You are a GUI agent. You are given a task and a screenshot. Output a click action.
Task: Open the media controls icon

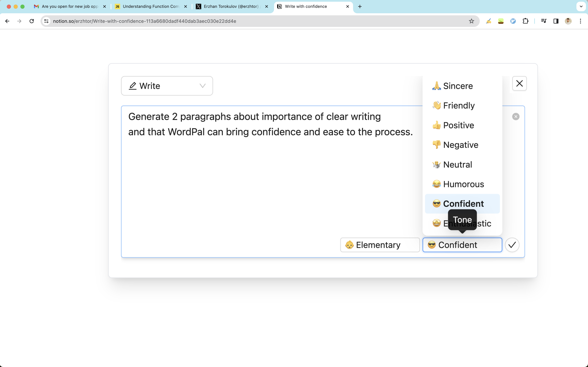(544, 21)
